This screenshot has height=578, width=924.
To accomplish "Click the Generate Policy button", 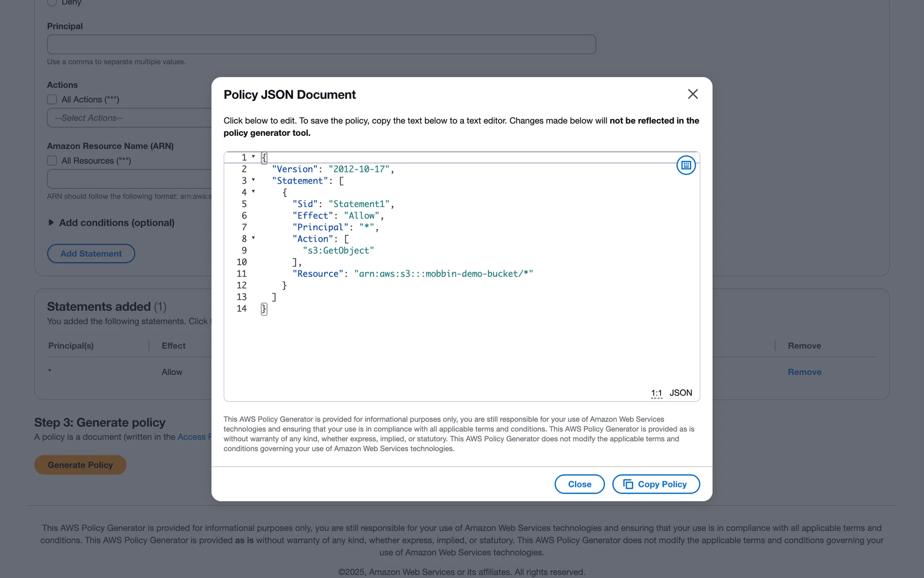I will click(x=80, y=465).
